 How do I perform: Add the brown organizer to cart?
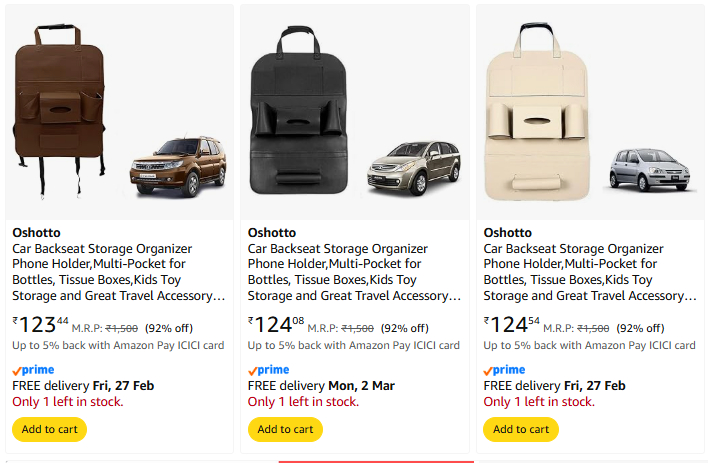(49, 429)
